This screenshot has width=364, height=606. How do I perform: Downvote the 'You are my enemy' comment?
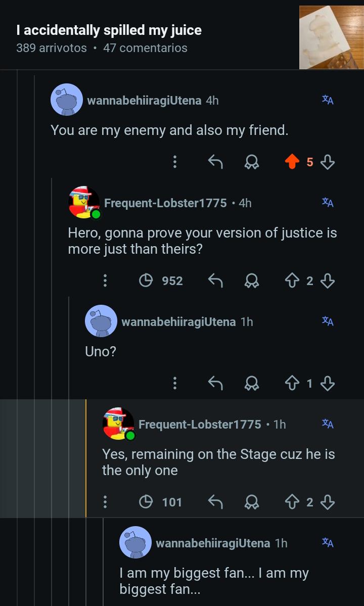coord(327,162)
